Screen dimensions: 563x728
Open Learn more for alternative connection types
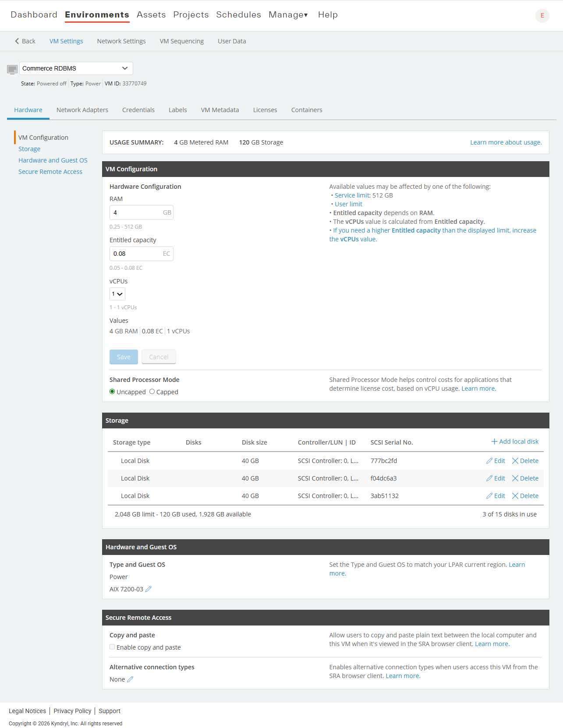point(403,676)
